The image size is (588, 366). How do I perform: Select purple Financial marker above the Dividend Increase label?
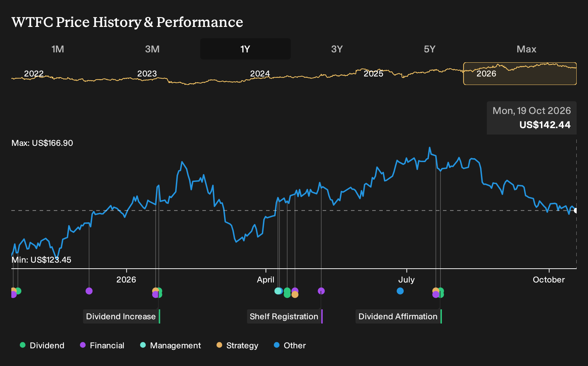coord(155,294)
